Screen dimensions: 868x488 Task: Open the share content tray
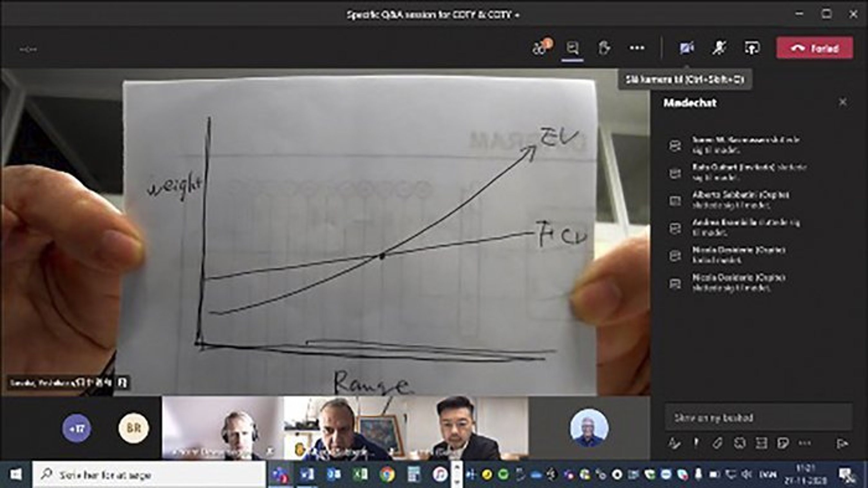pyautogui.click(x=752, y=49)
